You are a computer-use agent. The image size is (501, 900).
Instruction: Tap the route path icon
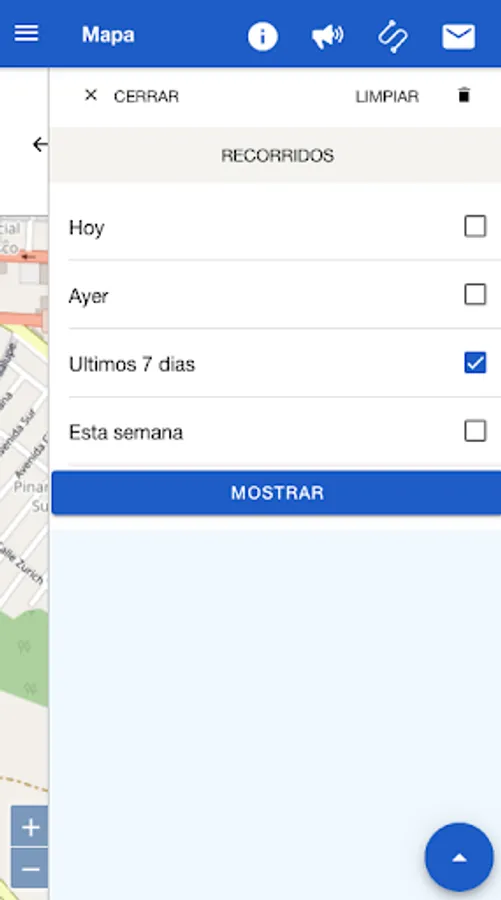coord(393,36)
